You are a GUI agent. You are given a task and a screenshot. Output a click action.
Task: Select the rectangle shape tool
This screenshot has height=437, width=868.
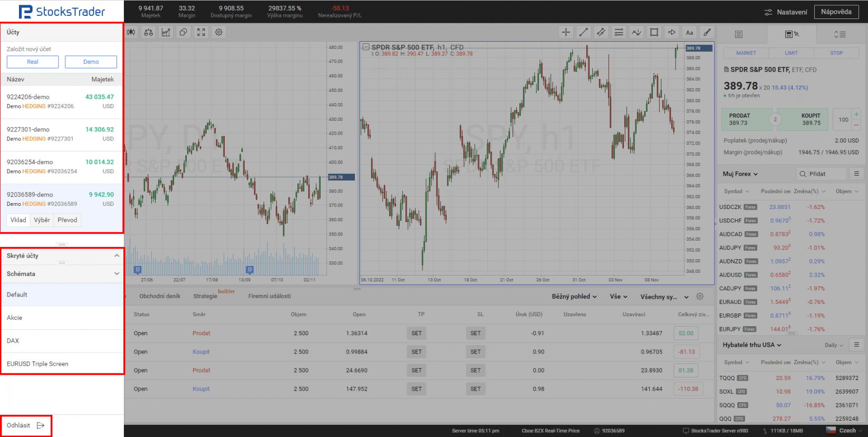[x=654, y=32]
